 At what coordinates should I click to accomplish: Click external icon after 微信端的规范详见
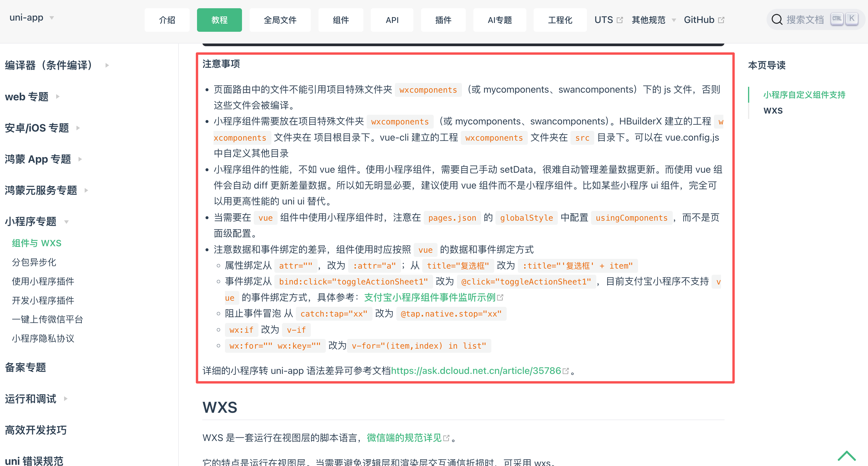[x=446, y=438]
